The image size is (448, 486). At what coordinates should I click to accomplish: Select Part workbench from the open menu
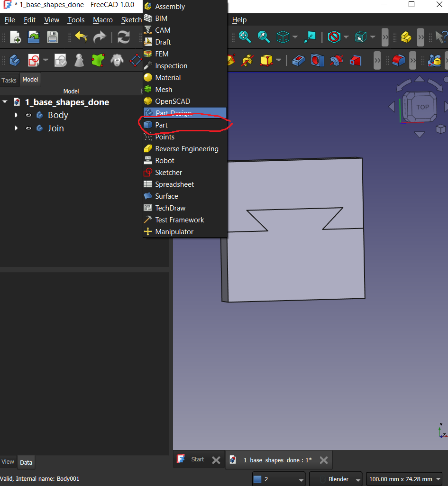[161, 125]
